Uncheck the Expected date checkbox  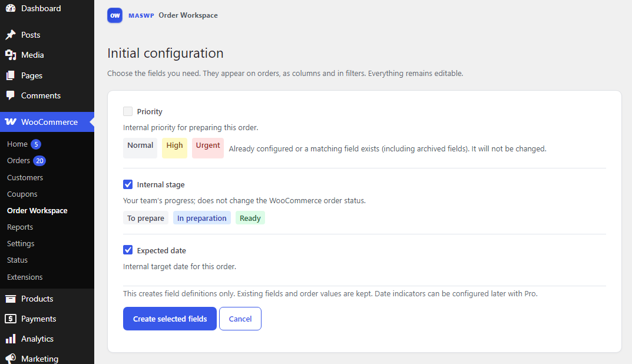(128, 250)
